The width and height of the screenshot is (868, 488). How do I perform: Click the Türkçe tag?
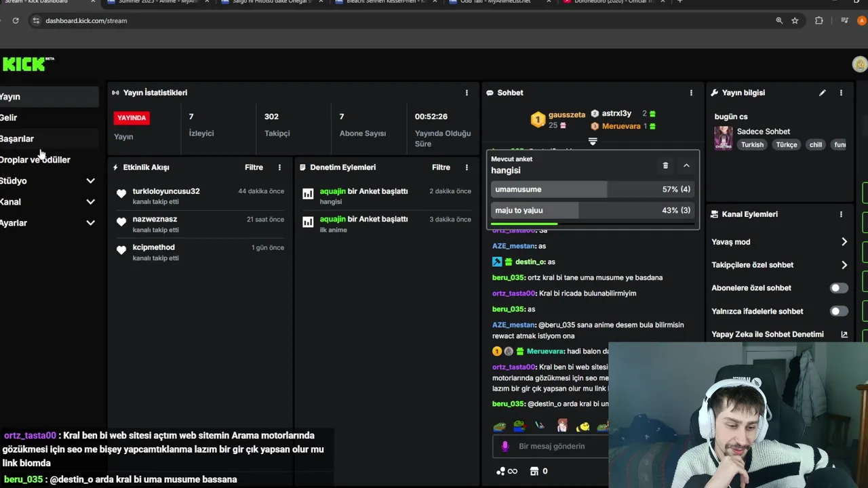787,145
